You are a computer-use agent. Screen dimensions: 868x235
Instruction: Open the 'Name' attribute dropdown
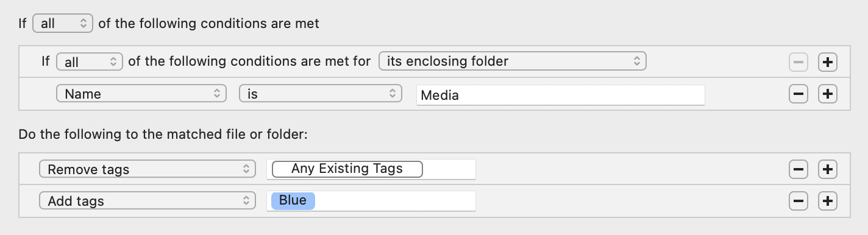pyautogui.click(x=141, y=94)
